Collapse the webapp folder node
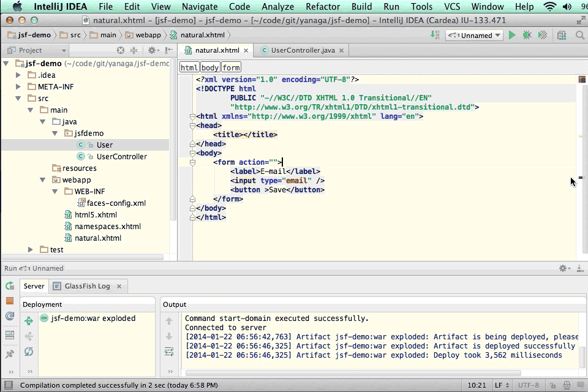The image size is (588, 392). (42, 180)
